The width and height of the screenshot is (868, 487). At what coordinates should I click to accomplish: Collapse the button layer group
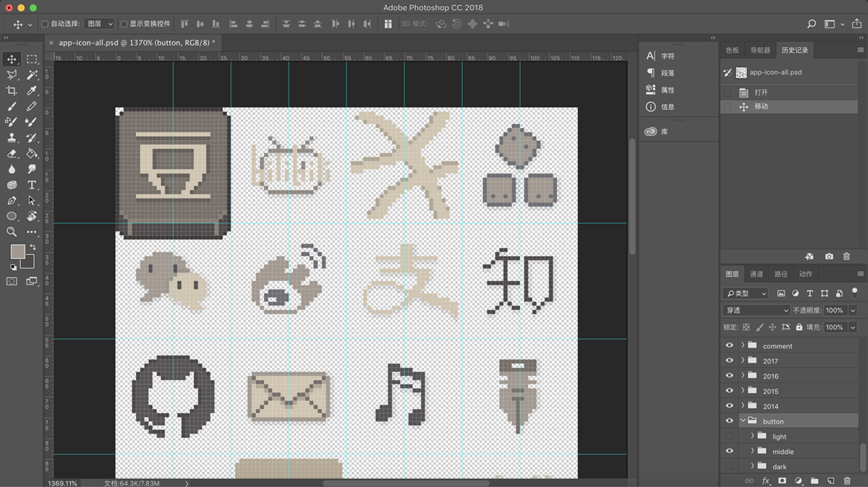click(x=742, y=421)
